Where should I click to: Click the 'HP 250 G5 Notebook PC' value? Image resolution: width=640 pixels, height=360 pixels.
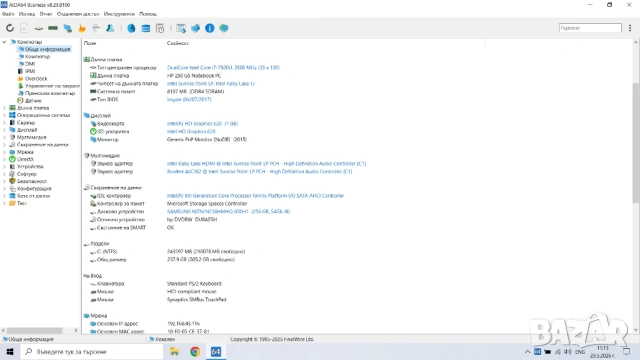[x=194, y=76]
